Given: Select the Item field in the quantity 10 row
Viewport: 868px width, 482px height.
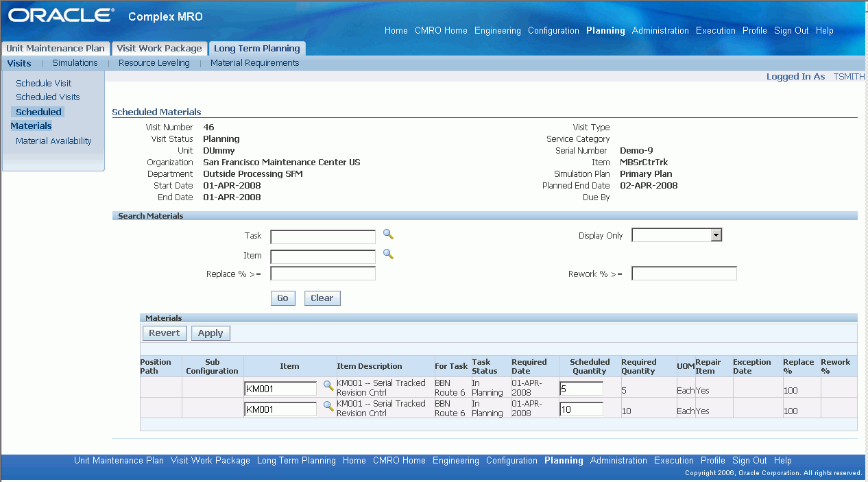Looking at the screenshot, I should point(280,409).
